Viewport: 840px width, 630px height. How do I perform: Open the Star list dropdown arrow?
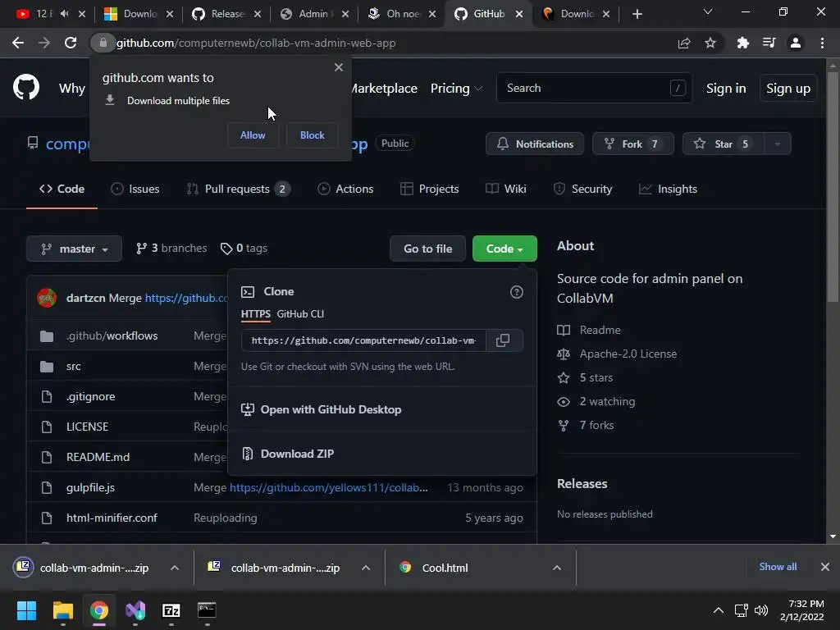click(x=778, y=144)
